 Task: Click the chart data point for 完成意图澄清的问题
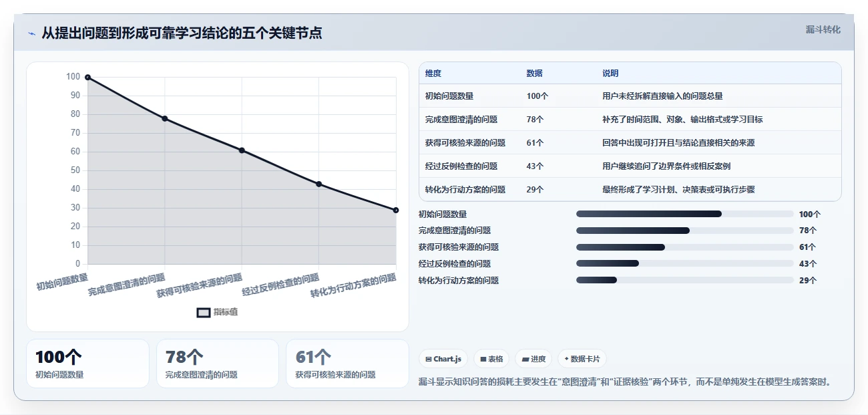(165, 118)
